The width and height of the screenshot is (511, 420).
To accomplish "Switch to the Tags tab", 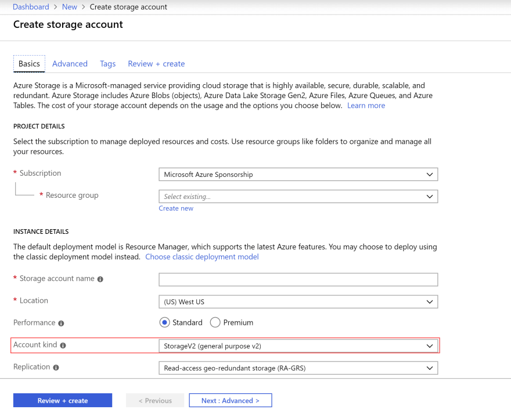I will point(108,64).
